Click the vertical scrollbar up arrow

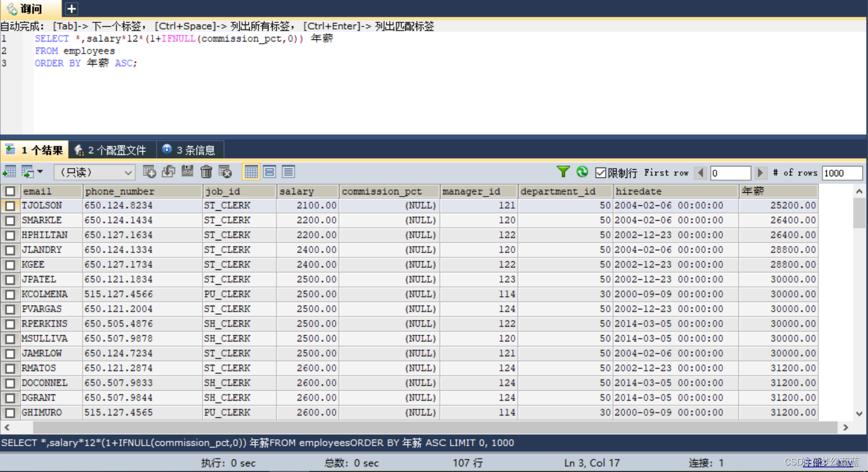pyautogui.click(x=859, y=191)
